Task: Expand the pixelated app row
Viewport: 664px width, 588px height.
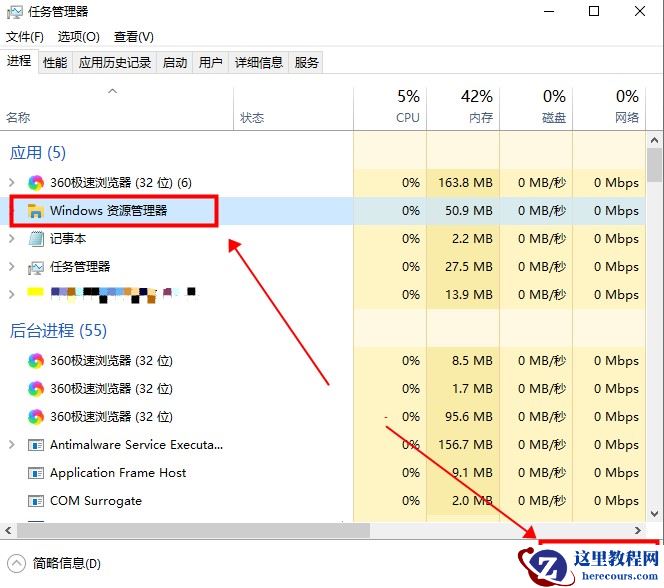Action: coord(12,294)
